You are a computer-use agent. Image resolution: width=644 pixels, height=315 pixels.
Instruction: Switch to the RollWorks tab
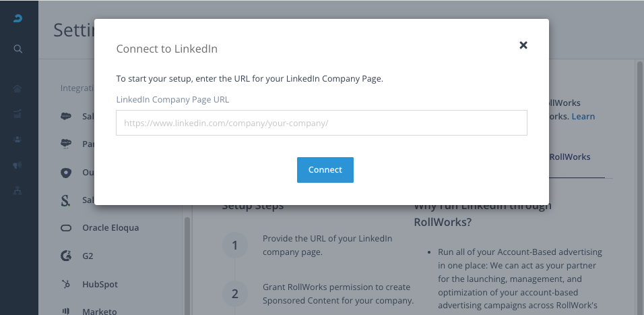570,157
